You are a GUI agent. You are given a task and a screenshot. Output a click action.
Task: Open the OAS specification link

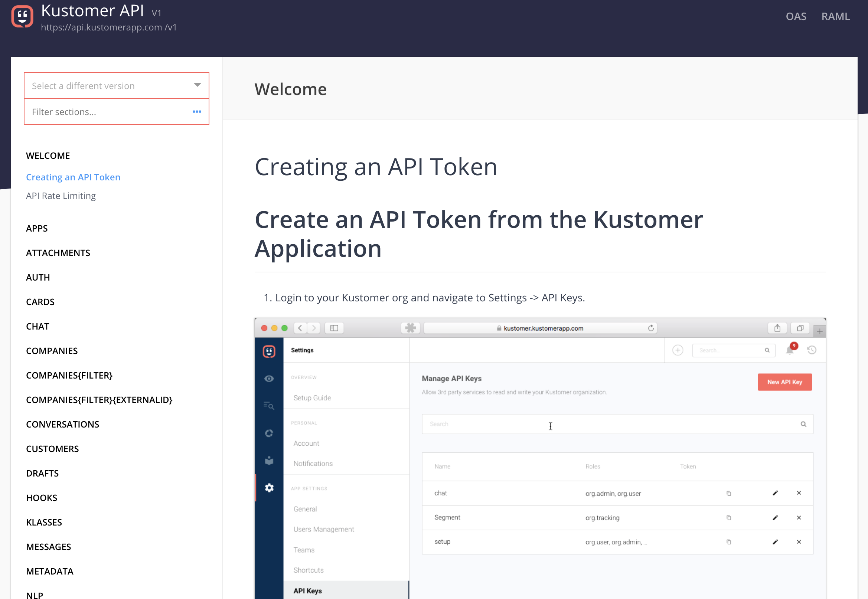click(796, 16)
